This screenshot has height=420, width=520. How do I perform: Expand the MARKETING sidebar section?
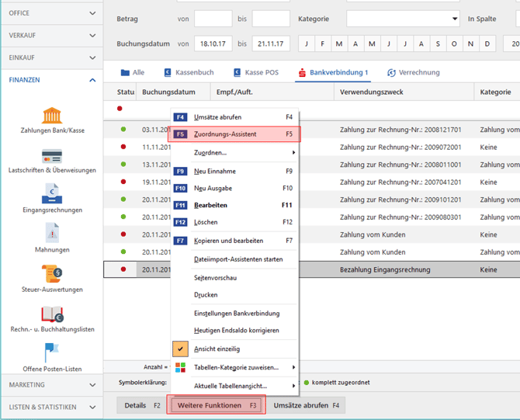(x=92, y=385)
